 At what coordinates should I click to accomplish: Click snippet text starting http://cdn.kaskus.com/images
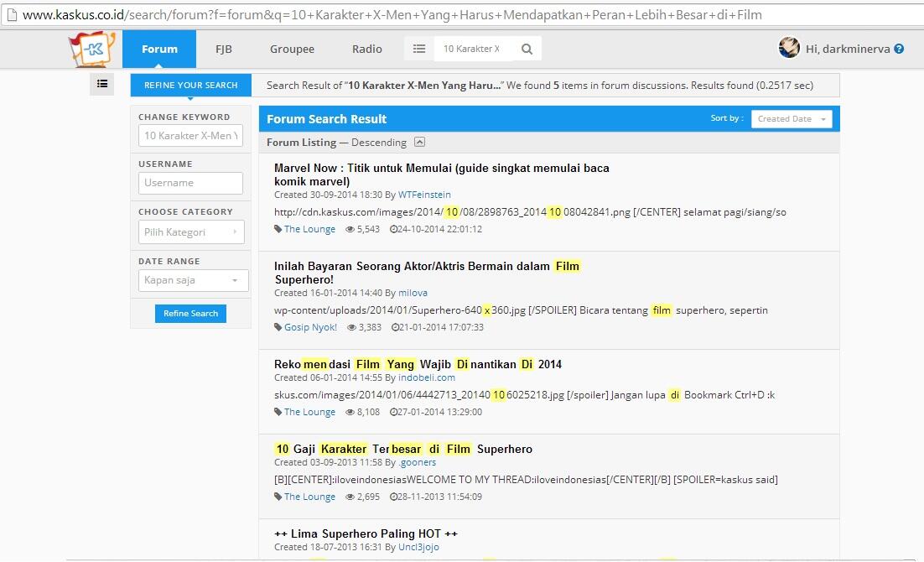point(530,212)
